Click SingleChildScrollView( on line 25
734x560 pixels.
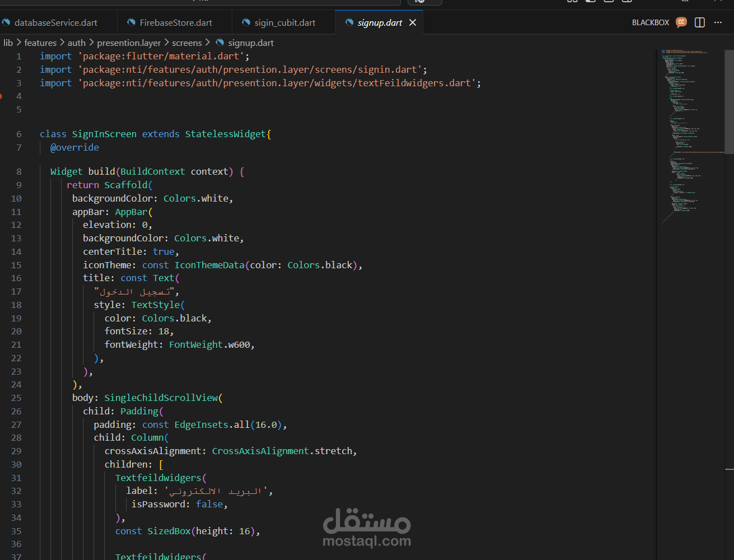[163, 398]
